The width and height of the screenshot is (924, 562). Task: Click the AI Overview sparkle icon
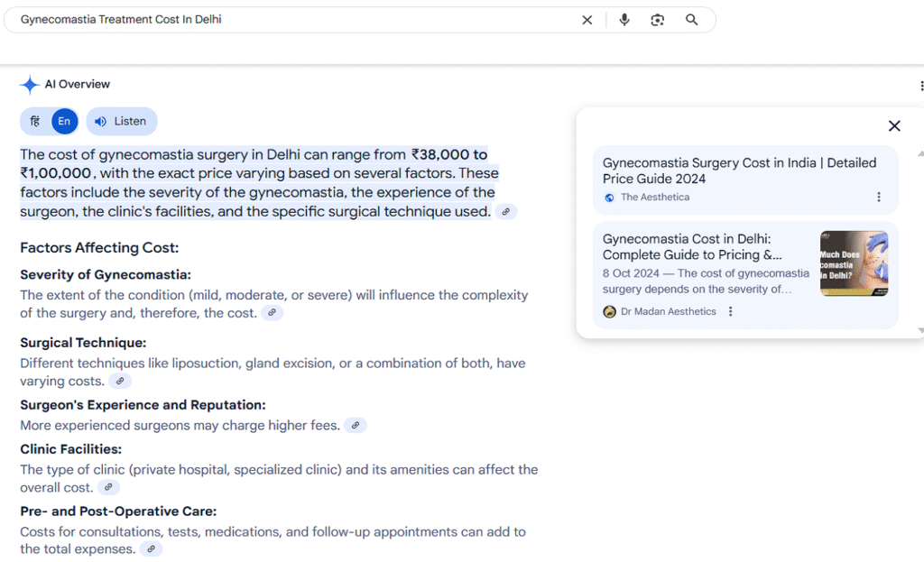click(x=29, y=85)
